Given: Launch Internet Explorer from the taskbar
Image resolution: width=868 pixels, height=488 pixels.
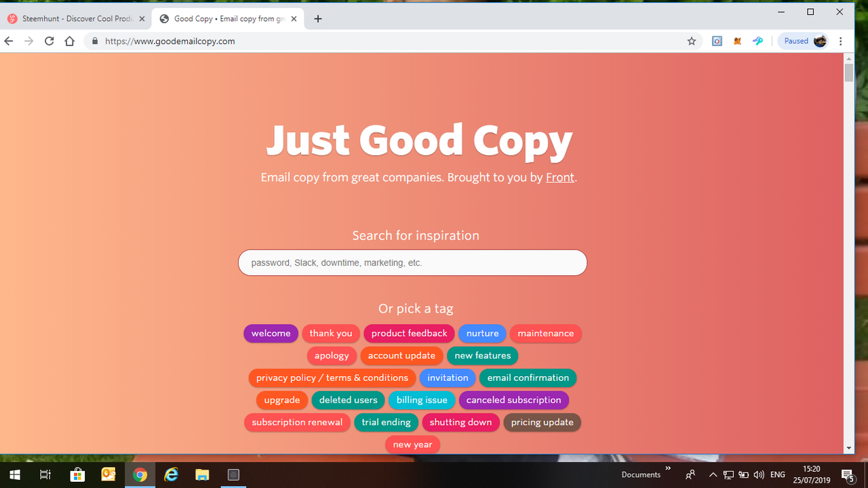Looking at the screenshot, I should coord(171,474).
